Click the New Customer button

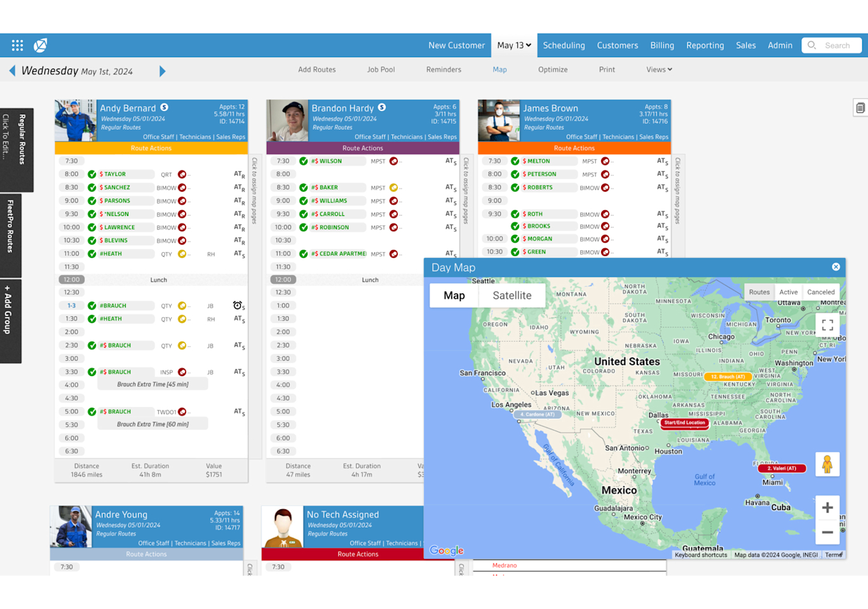click(x=457, y=45)
